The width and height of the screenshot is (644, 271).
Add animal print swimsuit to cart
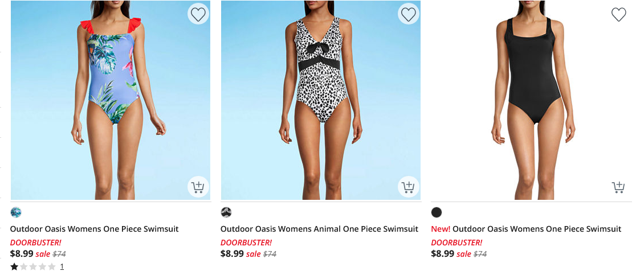point(408,187)
